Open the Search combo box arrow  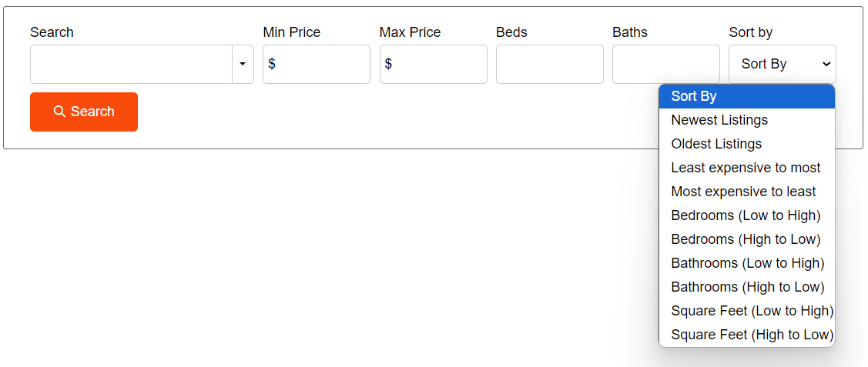(243, 64)
